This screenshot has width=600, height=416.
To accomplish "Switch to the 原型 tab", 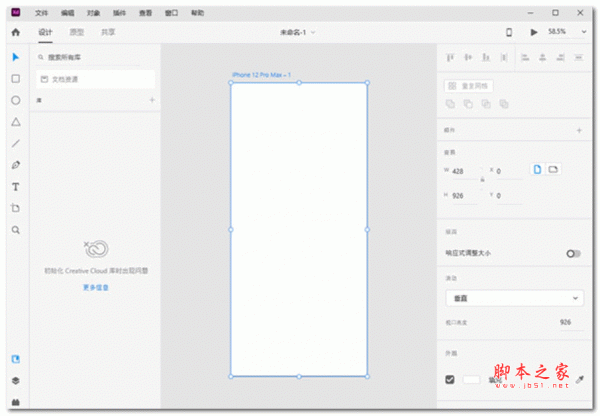I will tap(77, 33).
